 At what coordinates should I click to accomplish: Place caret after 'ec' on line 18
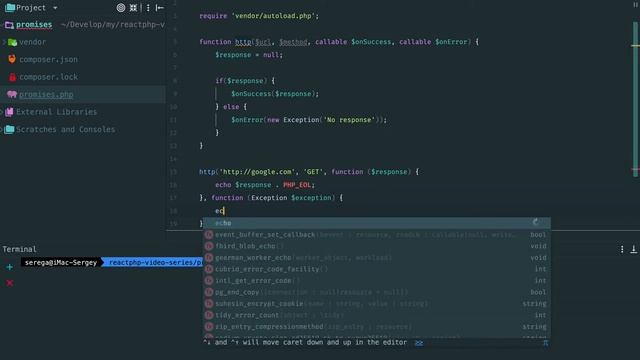tap(224, 211)
